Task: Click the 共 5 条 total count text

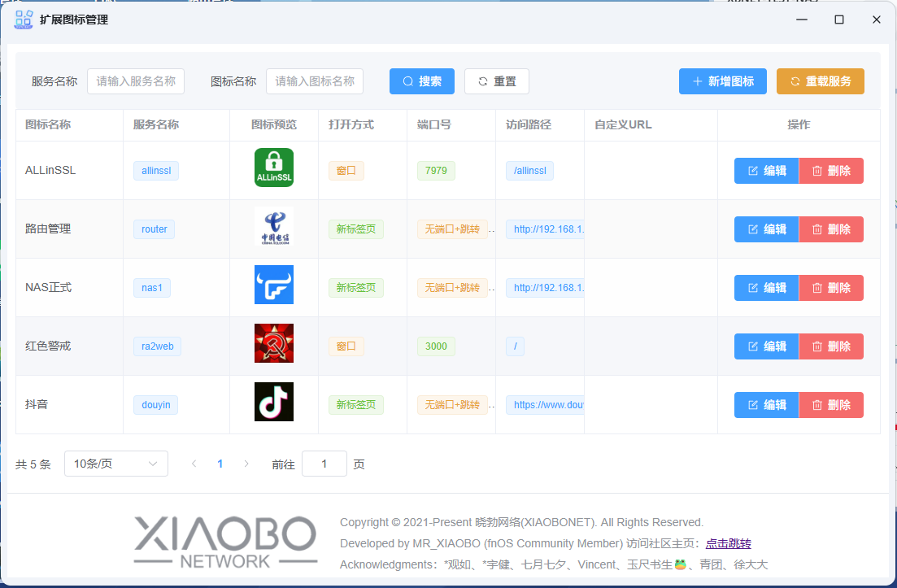Action: tap(33, 464)
